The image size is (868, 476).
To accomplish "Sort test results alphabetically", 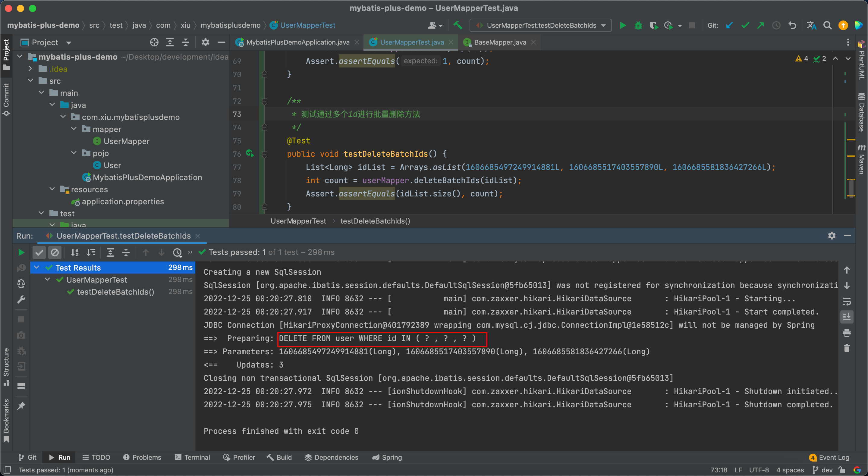I will tap(74, 252).
